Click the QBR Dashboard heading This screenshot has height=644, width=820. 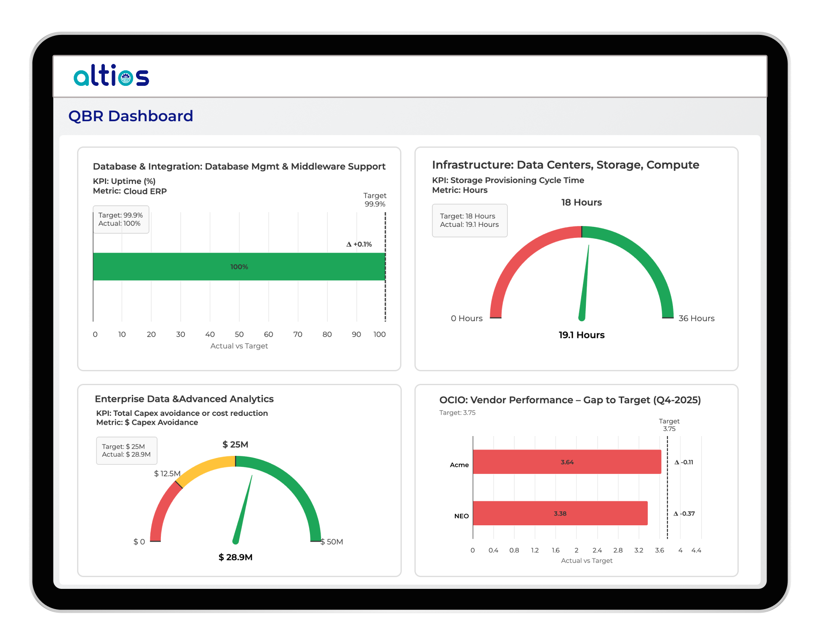(x=131, y=116)
